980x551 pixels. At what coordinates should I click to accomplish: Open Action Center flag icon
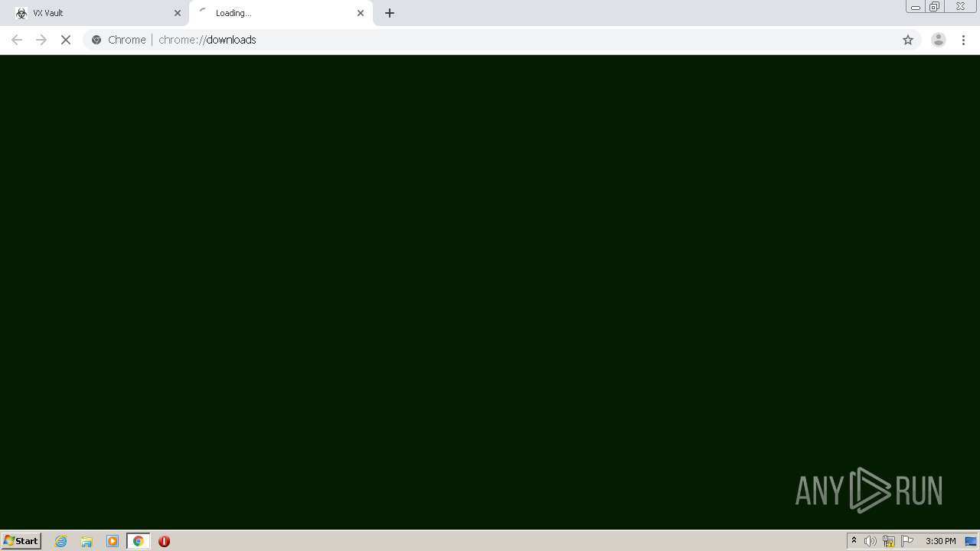tap(907, 541)
